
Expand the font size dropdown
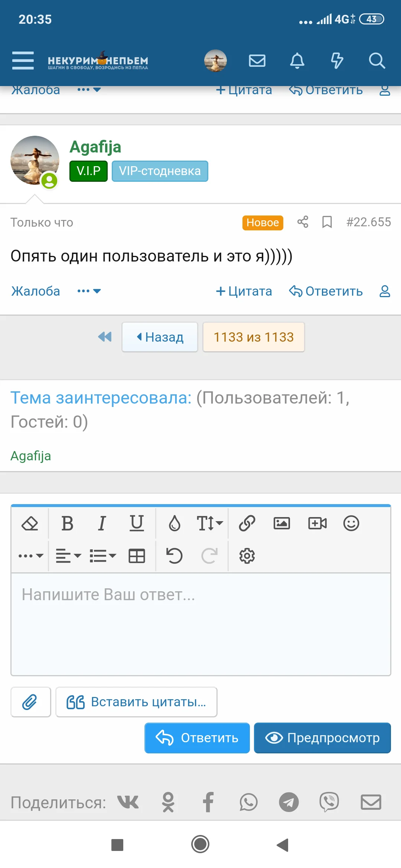pos(209,523)
